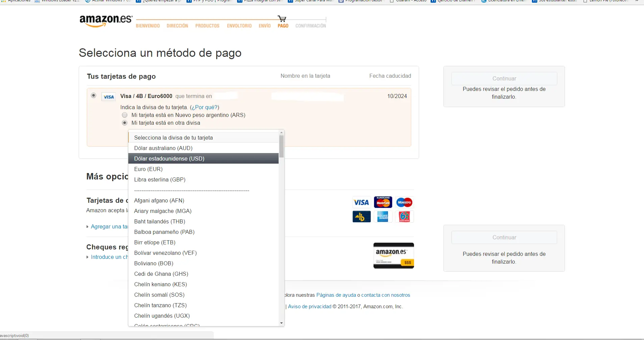
Task: Click the currency list scrollbar thumb
Action: coord(281,146)
